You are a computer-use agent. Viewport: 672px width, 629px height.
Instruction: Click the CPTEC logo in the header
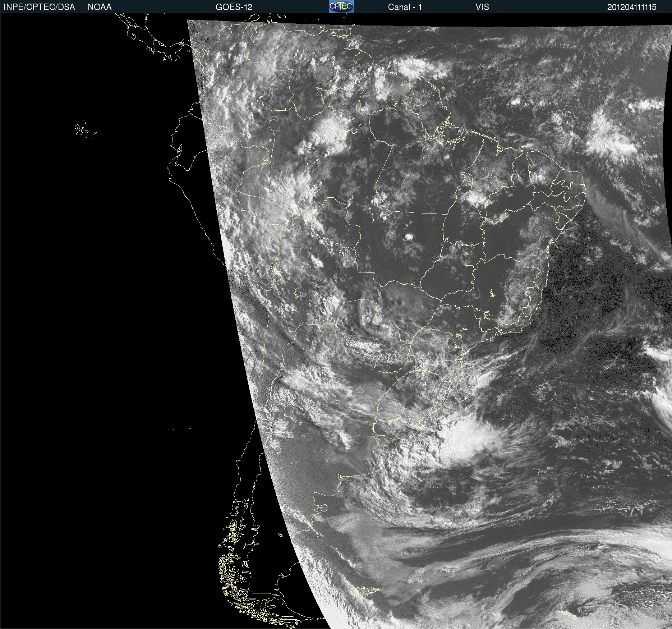coord(341,6)
